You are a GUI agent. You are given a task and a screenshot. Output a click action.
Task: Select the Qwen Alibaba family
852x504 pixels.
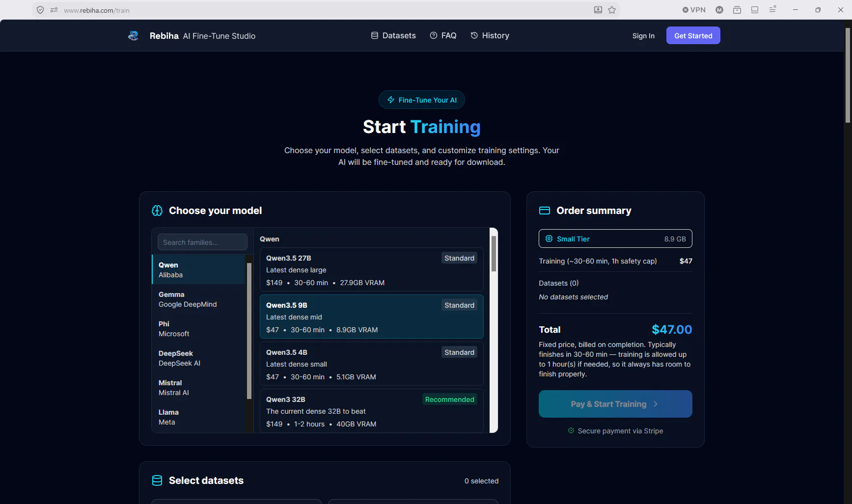(199, 270)
